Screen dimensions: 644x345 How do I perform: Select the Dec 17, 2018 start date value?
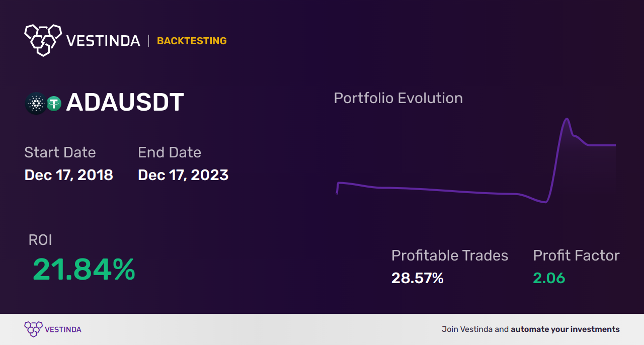point(68,175)
